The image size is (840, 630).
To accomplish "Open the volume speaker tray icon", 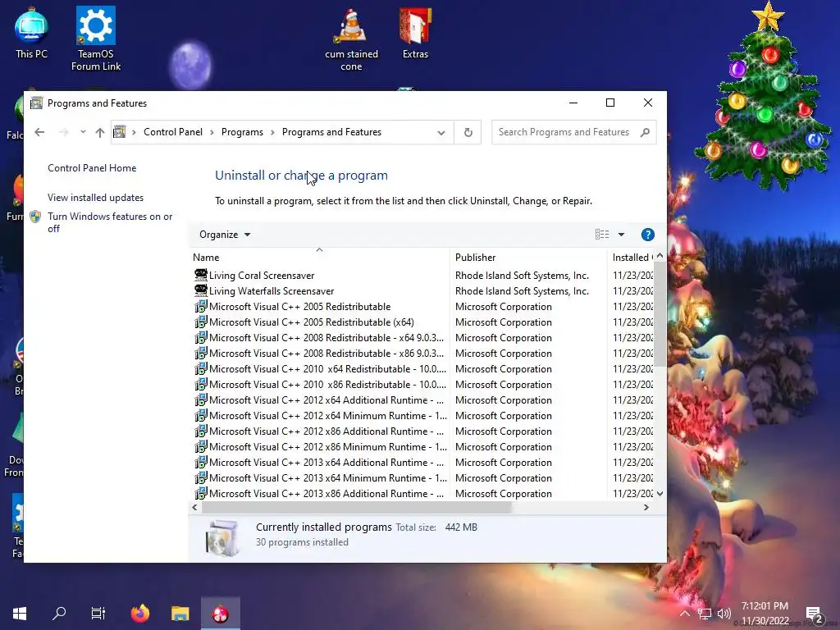I will 724,614.
